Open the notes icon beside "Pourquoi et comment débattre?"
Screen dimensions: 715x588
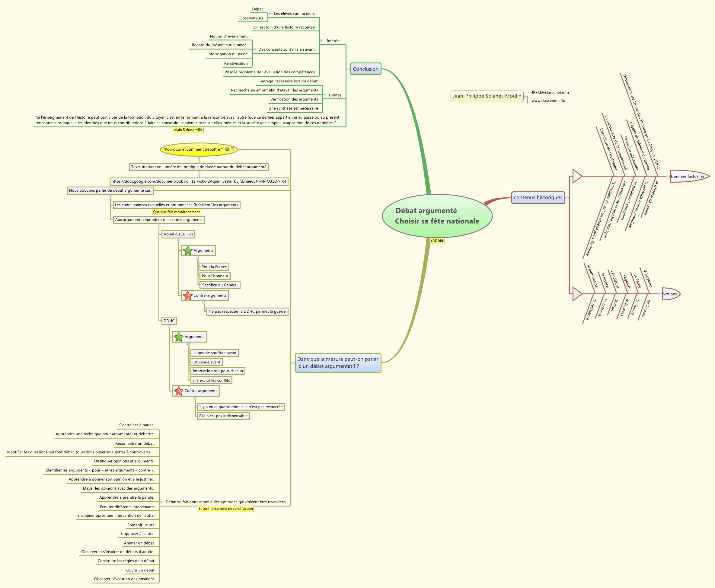(x=233, y=149)
